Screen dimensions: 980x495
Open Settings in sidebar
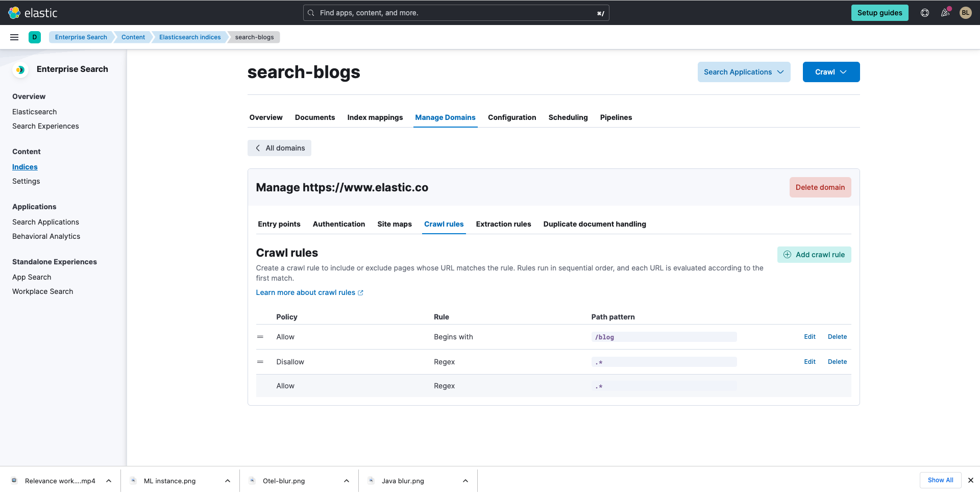(26, 181)
